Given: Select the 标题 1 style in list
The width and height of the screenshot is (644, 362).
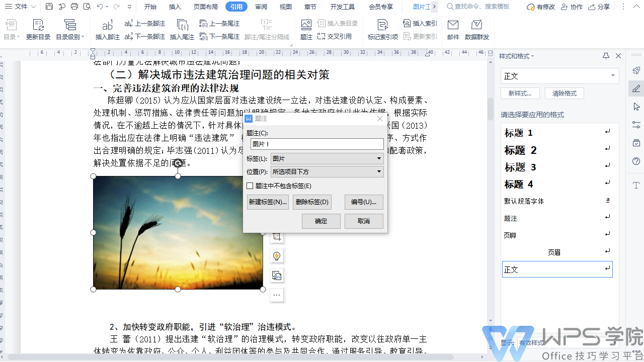Looking at the screenshot, I should click(x=557, y=133).
